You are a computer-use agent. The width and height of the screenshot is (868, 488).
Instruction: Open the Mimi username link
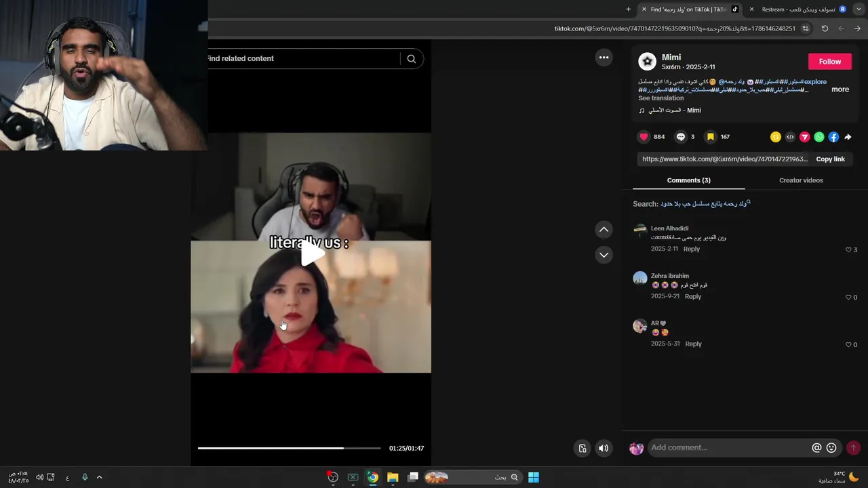click(x=671, y=58)
